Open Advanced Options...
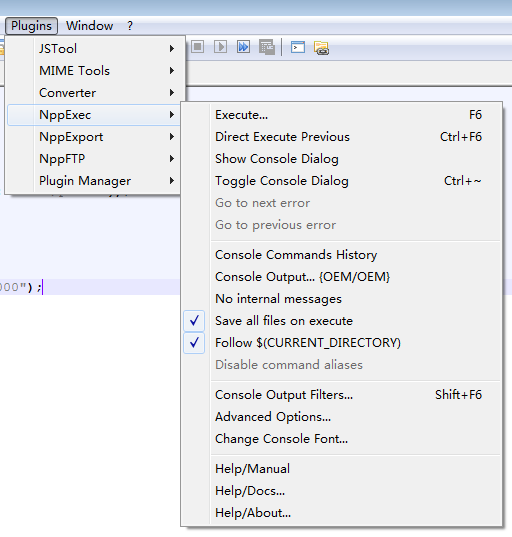The height and width of the screenshot is (537, 512). click(x=341, y=417)
